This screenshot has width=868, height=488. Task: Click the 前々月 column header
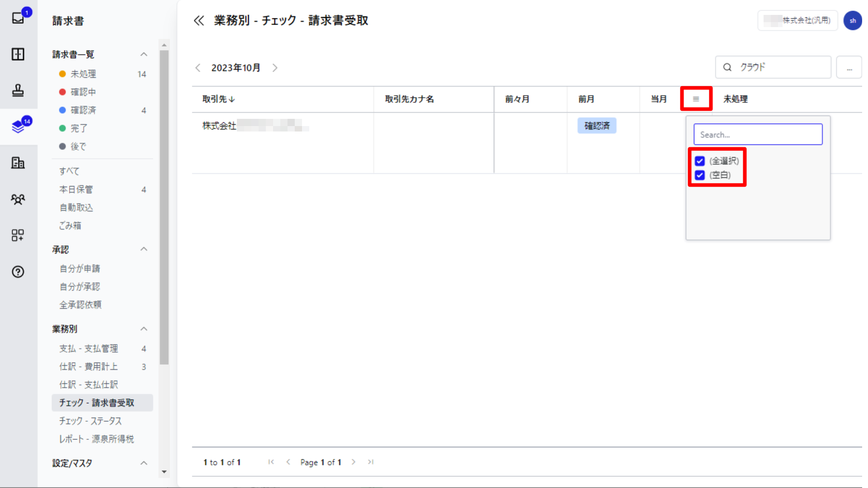click(x=517, y=99)
